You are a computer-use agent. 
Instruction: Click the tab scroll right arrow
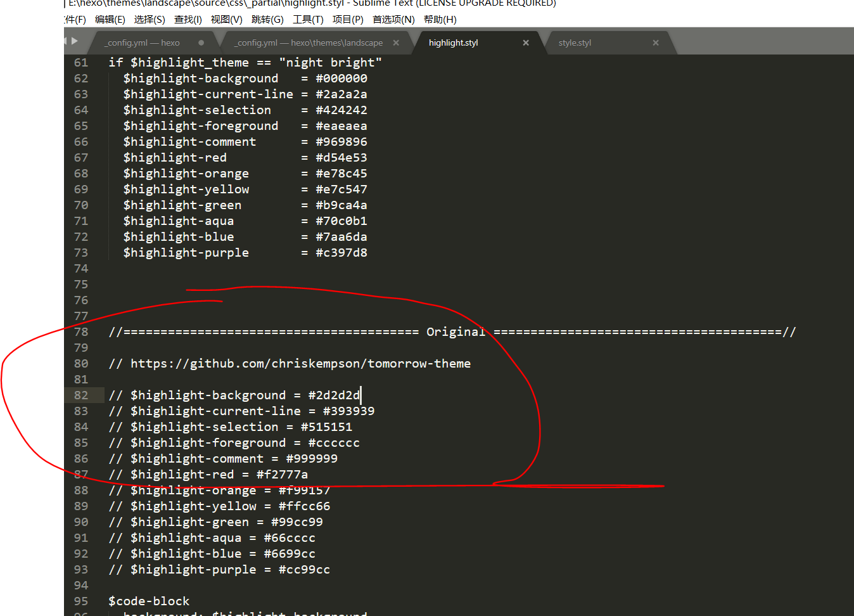point(75,41)
